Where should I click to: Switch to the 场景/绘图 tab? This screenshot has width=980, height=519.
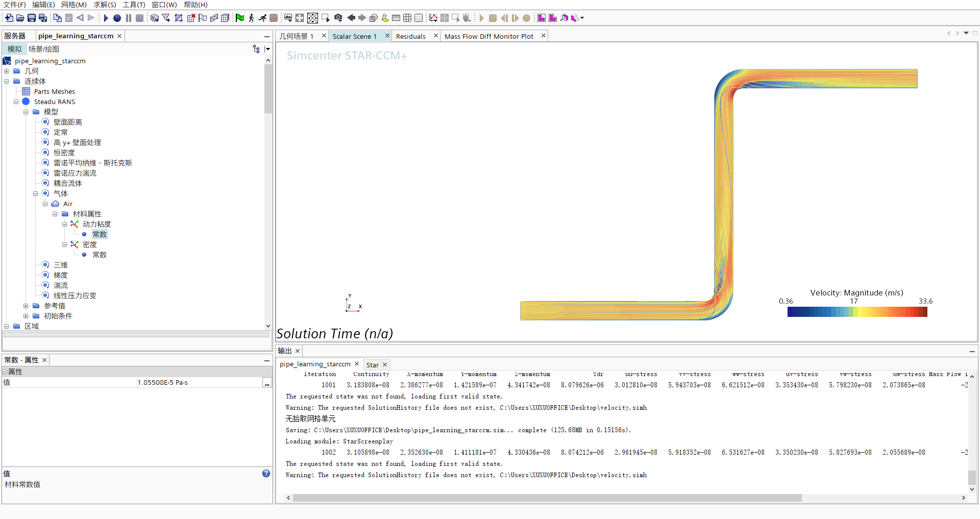(x=44, y=49)
